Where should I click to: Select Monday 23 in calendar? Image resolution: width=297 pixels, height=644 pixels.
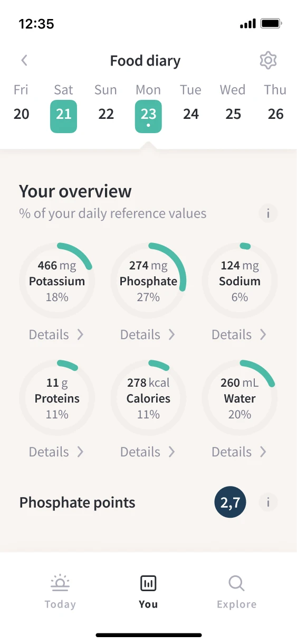[148, 106]
